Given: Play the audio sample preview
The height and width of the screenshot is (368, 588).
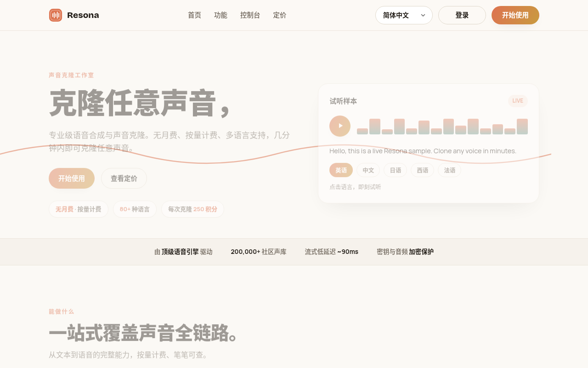Looking at the screenshot, I should (340, 126).
